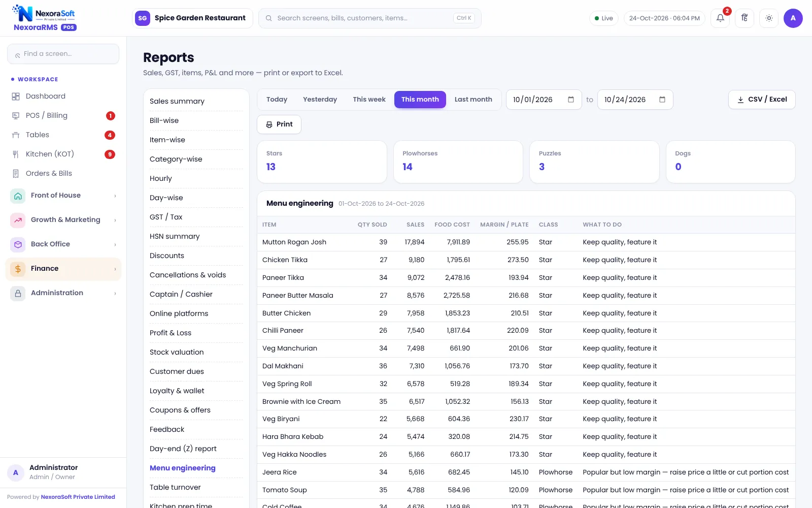The image size is (812, 508).
Task: Click the SG restaurant badge icon
Action: pyautogui.click(x=143, y=18)
